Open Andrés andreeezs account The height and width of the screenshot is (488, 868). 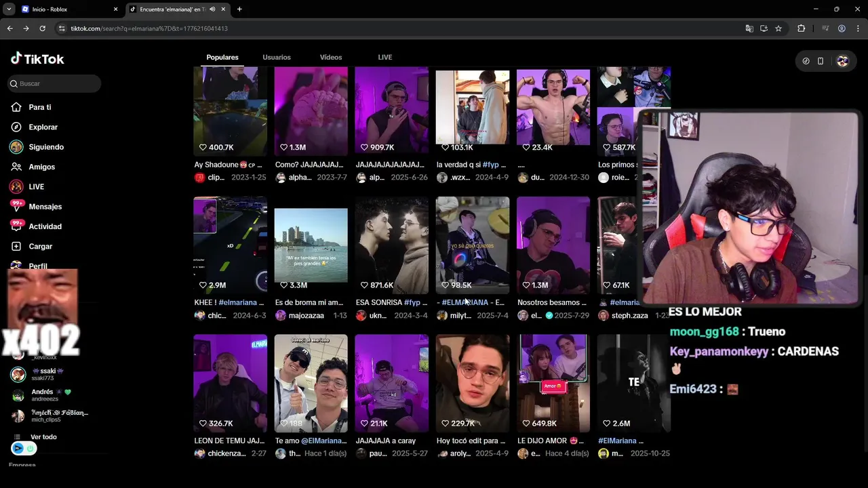click(42, 395)
